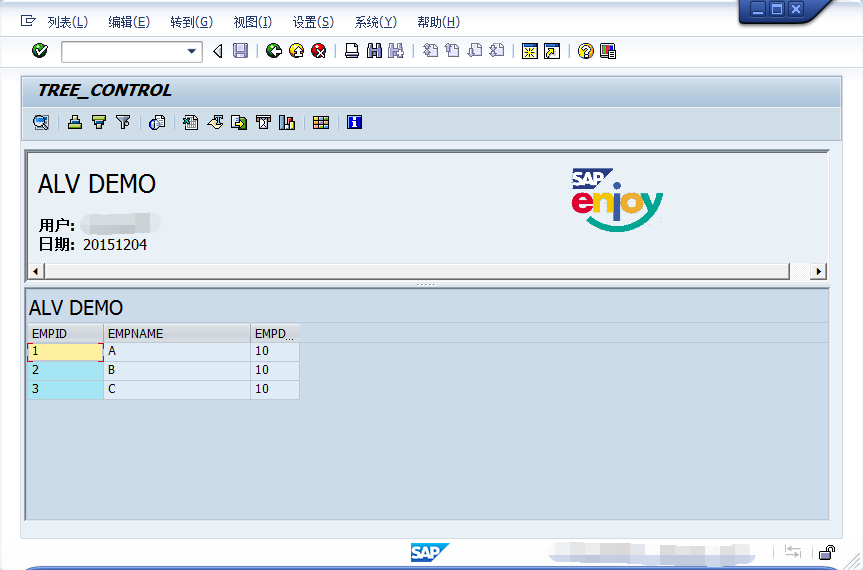863x570 pixels.
Task: Click the EMPNAME cell 'A'
Action: click(177, 352)
